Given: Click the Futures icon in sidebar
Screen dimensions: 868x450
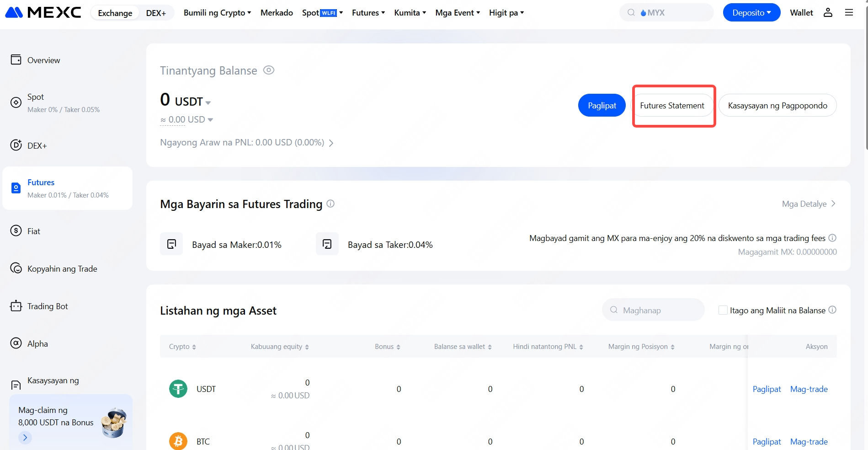Looking at the screenshot, I should click(x=16, y=188).
